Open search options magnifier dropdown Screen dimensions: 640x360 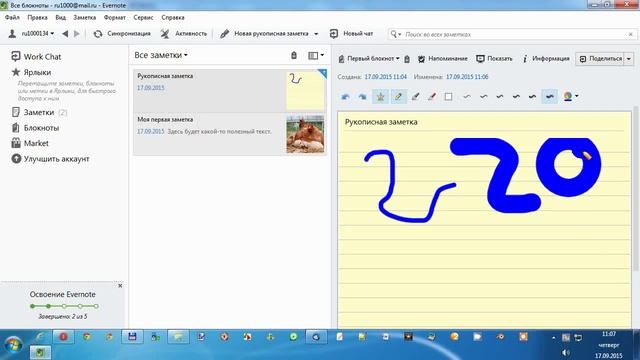(x=396, y=34)
